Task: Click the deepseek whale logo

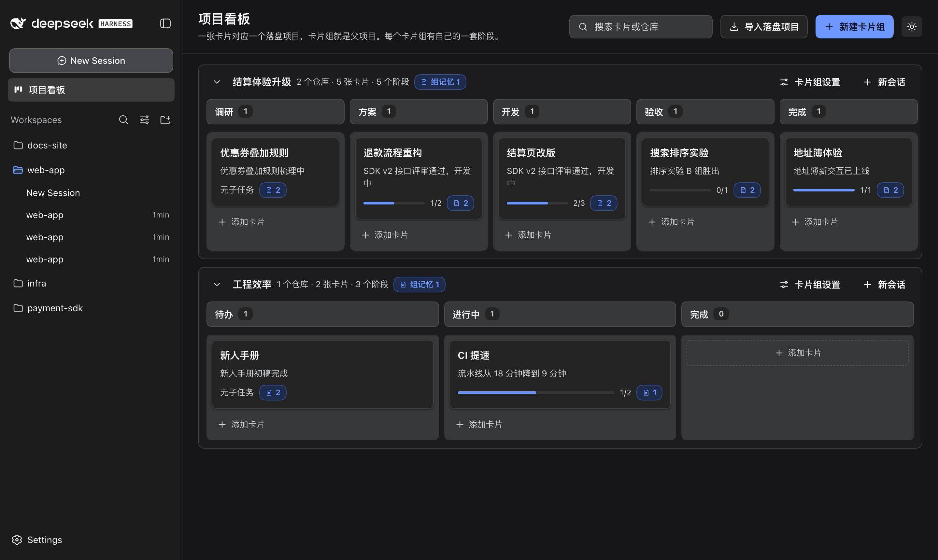Action: pos(18,23)
